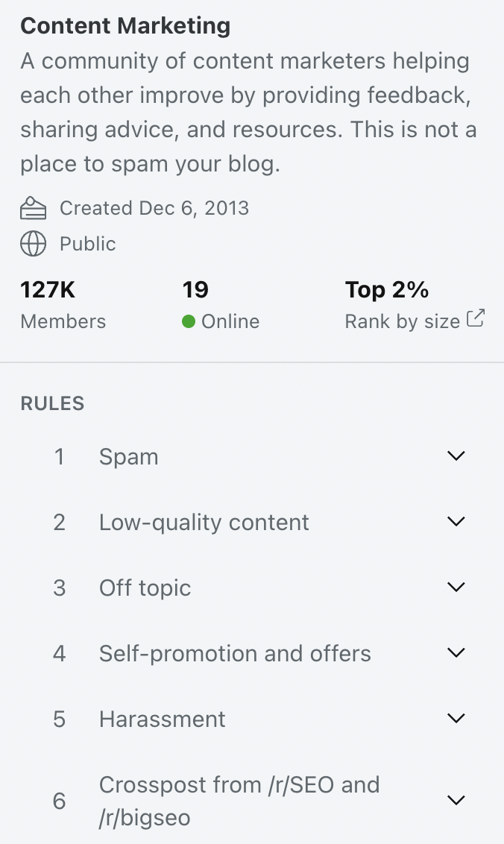Expand the Self-promotion and offers rule

point(456,652)
